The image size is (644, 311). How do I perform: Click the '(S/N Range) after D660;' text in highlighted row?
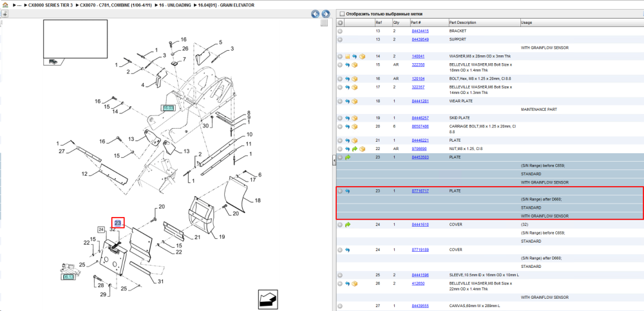(541, 199)
